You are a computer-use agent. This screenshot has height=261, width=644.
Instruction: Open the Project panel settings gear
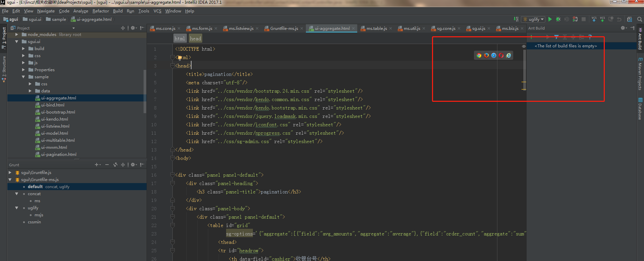point(133,28)
